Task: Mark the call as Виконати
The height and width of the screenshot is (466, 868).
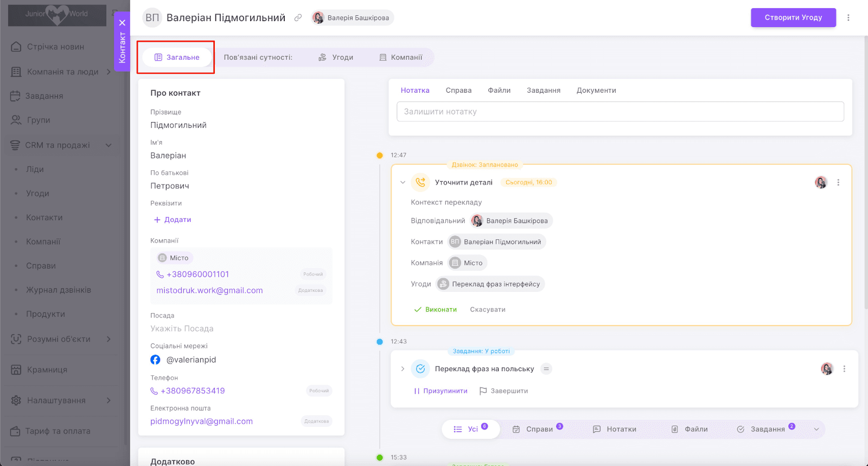Action: click(435, 310)
